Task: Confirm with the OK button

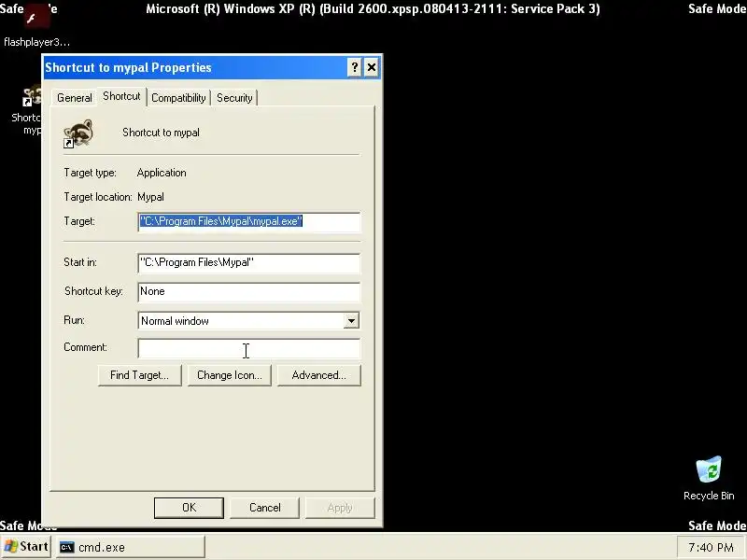Action: point(189,508)
